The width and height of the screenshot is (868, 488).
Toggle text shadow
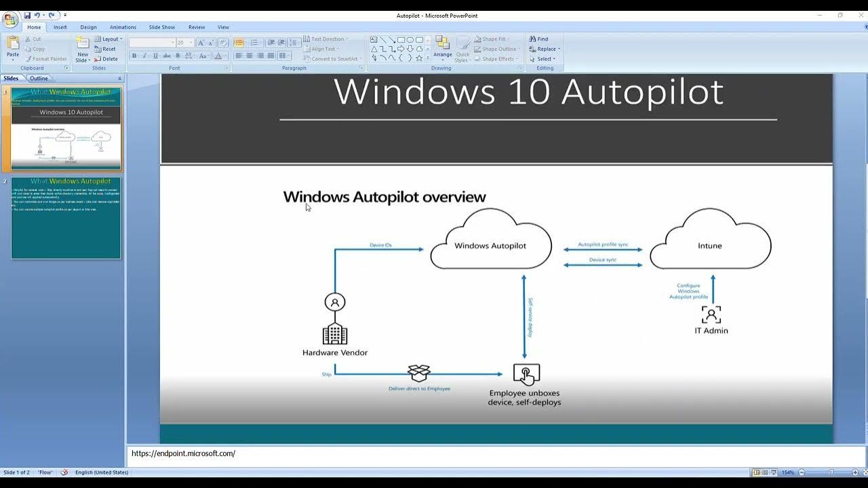tap(178, 56)
